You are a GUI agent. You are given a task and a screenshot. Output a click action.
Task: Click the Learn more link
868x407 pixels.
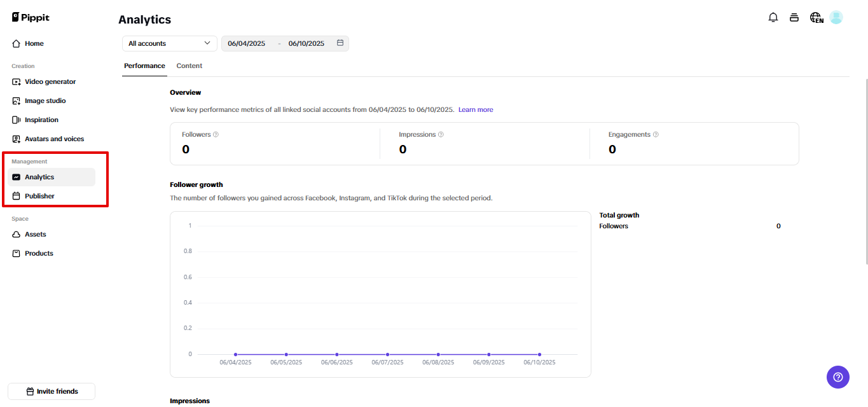point(475,109)
